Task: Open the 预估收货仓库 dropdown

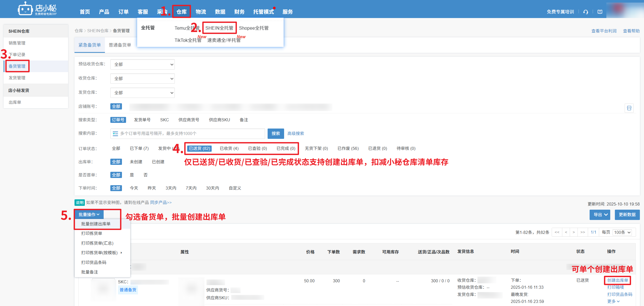Action: click(142, 64)
